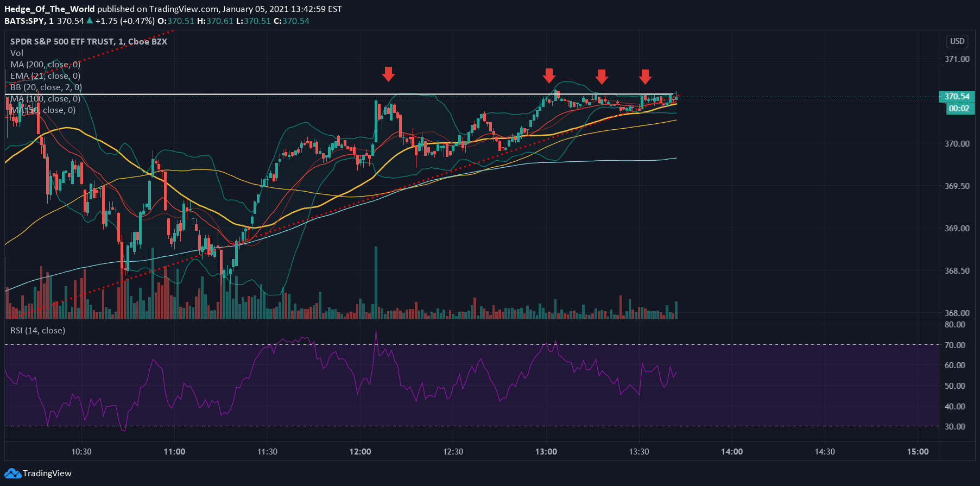Click the RSI 80.00 axis label
Viewport: 980px width, 486px height.
pos(955,324)
